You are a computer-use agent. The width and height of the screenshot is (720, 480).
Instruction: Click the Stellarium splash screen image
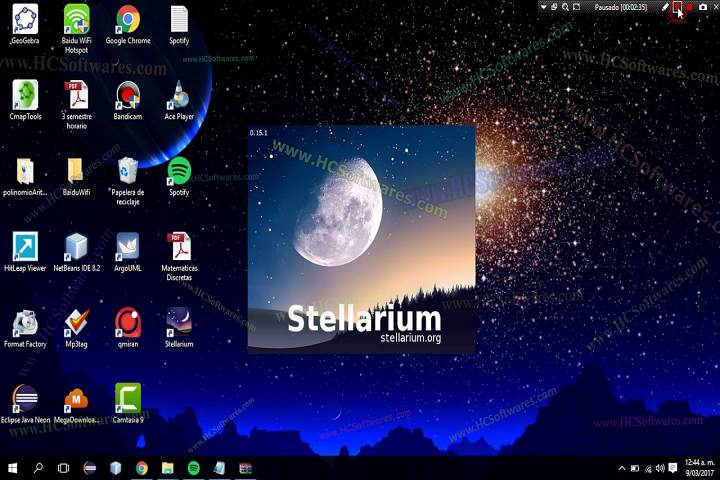click(361, 239)
